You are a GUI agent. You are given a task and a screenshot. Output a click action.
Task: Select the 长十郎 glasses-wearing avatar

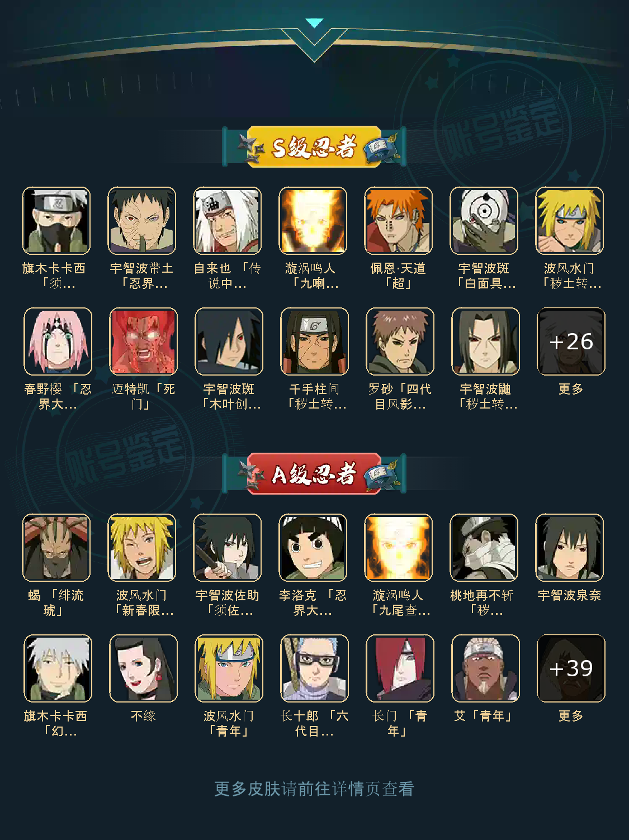(x=314, y=668)
